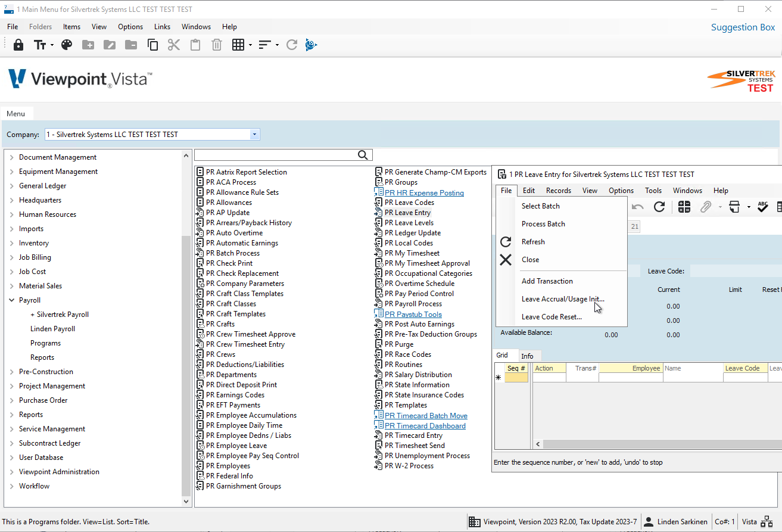Click the grid view icon
The image size is (782, 532).
pos(238,45)
